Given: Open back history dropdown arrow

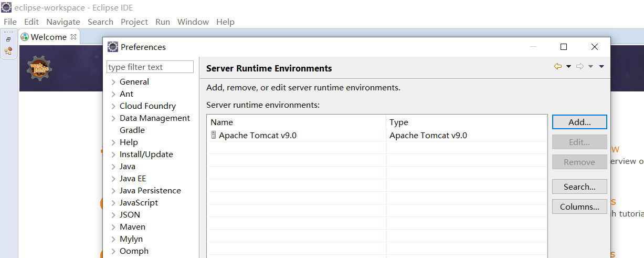Looking at the screenshot, I should pyautogui.click(x=568, y=66).
